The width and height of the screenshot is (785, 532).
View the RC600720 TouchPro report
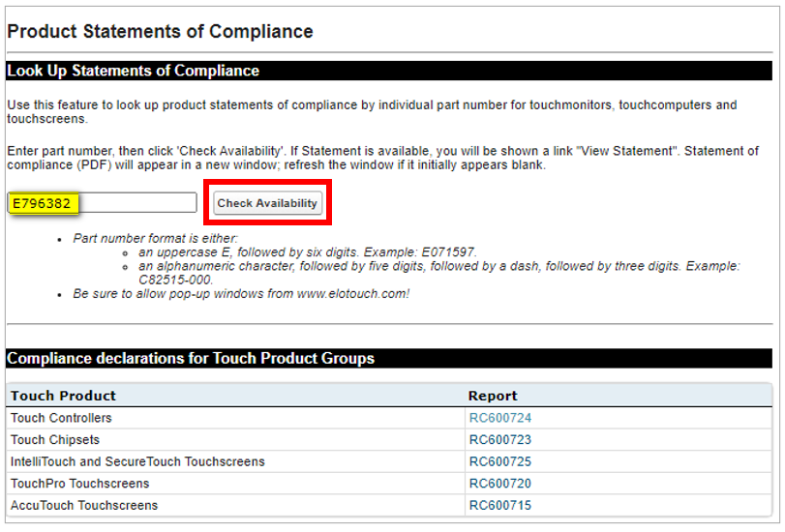click(499, 484)
